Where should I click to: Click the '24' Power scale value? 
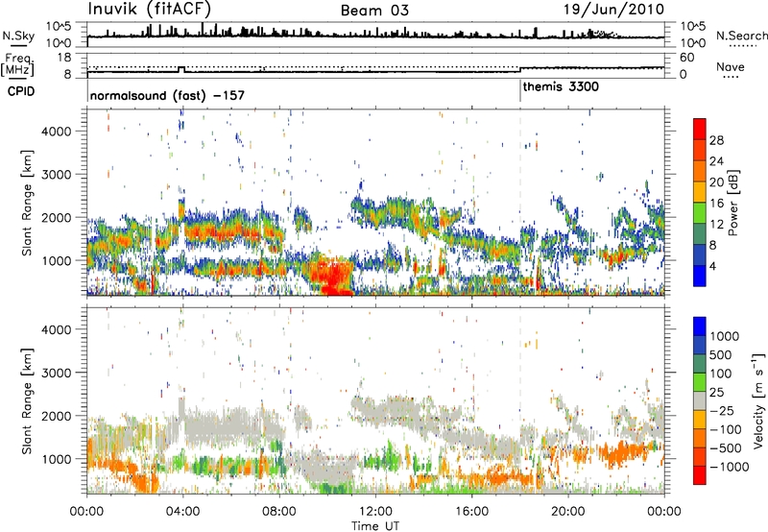716,161
